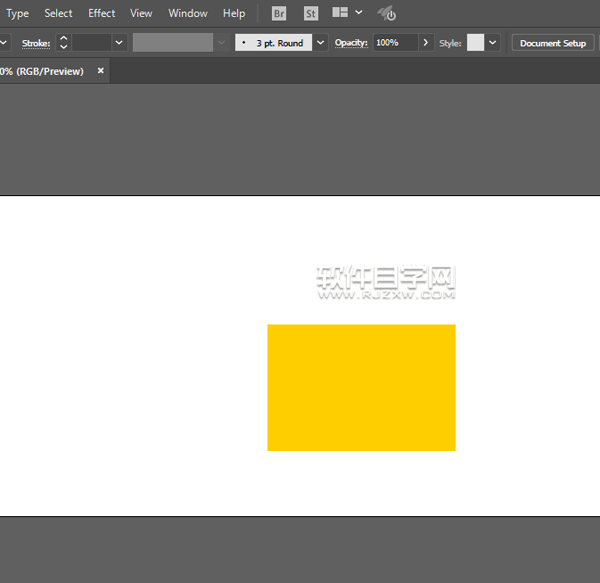Open the 3 pt. Round brush dropdown
This screenshot has width=600, height=583.
pos(320,43)
